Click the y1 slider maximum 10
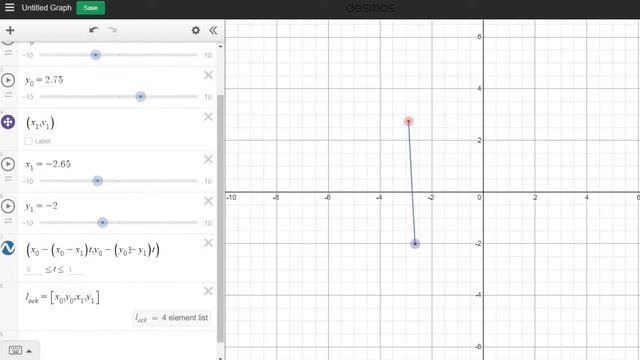Screen dimensions: 640x360 pos(208,223)
